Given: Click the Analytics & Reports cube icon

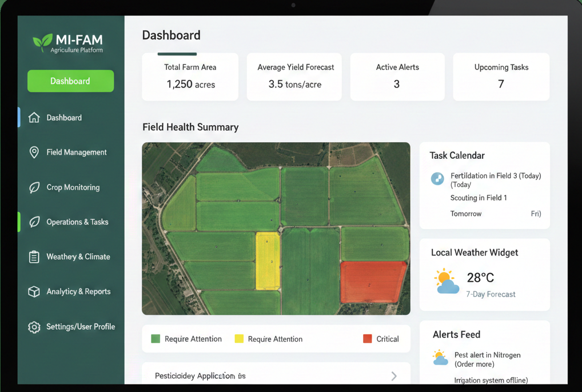Looking at the screenshot, I should point(34,291).
